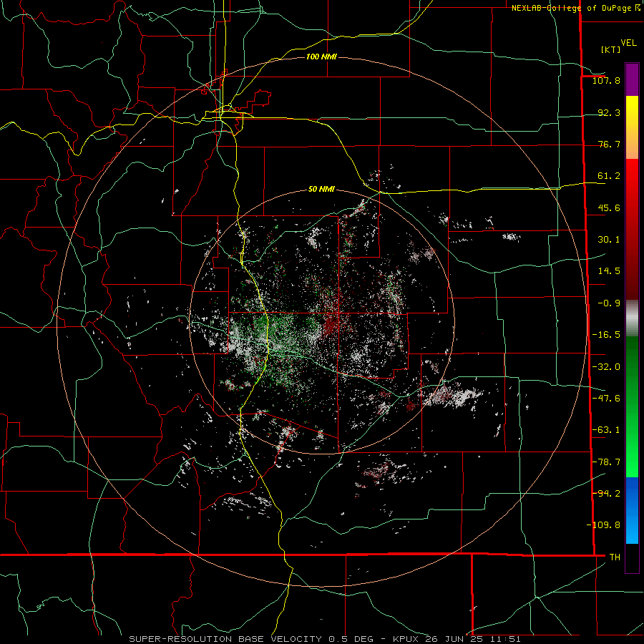Click the -94.2 velocity scale value
This screenshot has width=644, height=644.
[606, 494]
